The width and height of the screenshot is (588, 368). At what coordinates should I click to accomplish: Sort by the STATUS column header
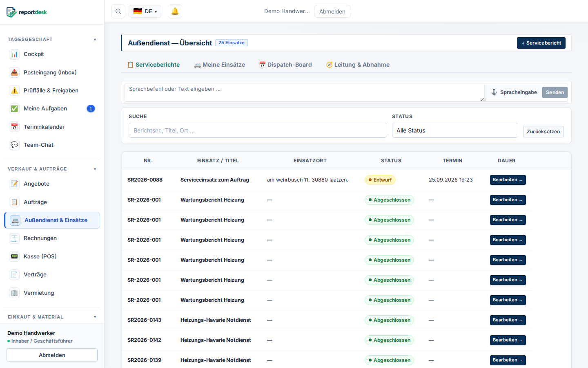391,161
